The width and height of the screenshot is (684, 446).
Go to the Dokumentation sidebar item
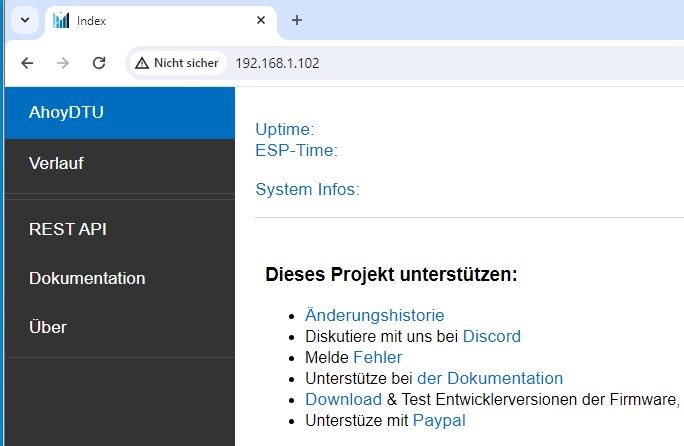tap(87, 278)
